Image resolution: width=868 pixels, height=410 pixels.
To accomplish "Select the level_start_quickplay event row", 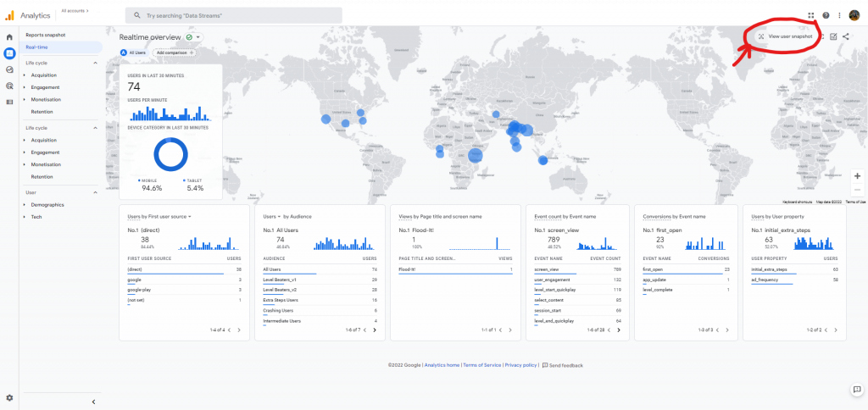I will click(577, 290).
